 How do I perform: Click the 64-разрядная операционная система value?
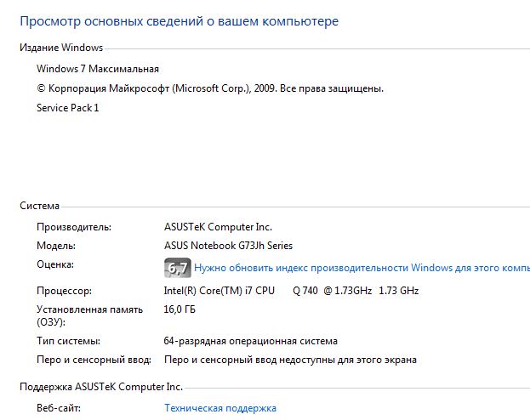tap(250, 341)
